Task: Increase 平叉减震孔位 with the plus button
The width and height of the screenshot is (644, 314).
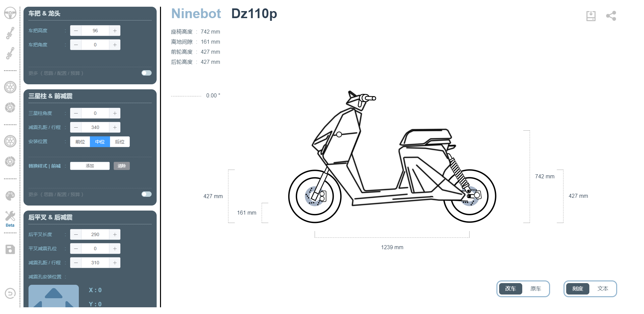Action: [115, 249]
